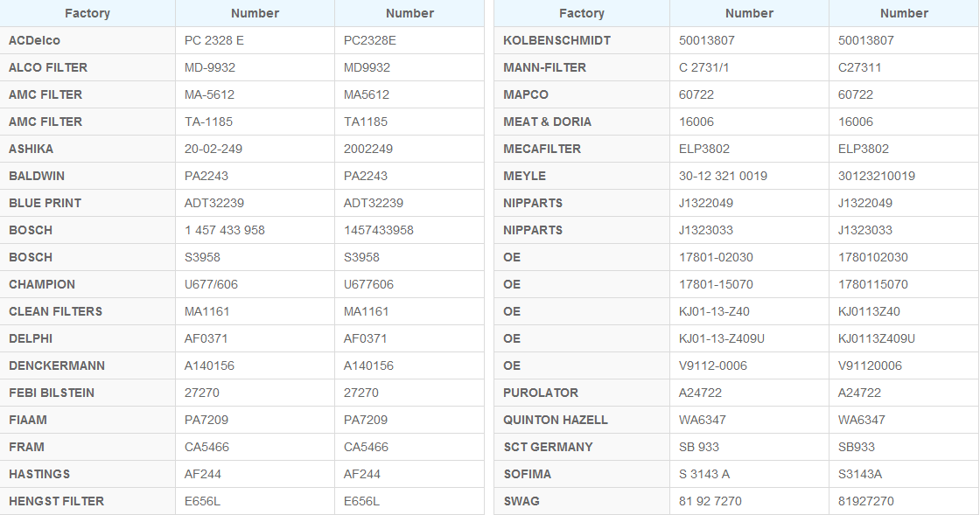Click the KOLBENSCHMIDT factory cell

[582, 40]
